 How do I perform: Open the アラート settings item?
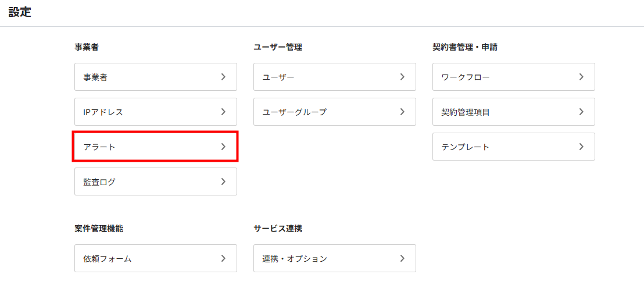[x=156, y=147]
